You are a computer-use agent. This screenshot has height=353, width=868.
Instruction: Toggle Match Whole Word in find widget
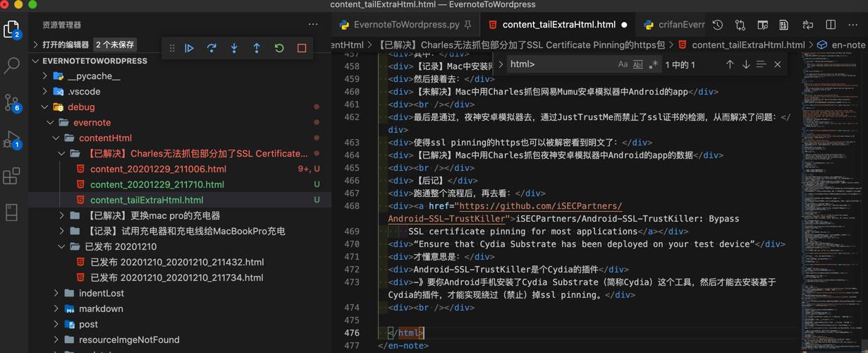tap(638, 64)
